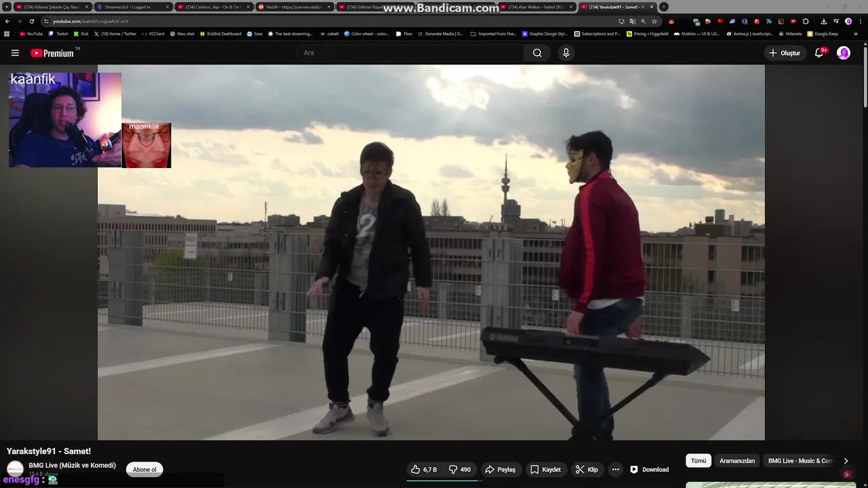Switch to Kıtlama Şekerle Çay tab
The height and width of the screenshot is (488, 868).
point(52,7)
